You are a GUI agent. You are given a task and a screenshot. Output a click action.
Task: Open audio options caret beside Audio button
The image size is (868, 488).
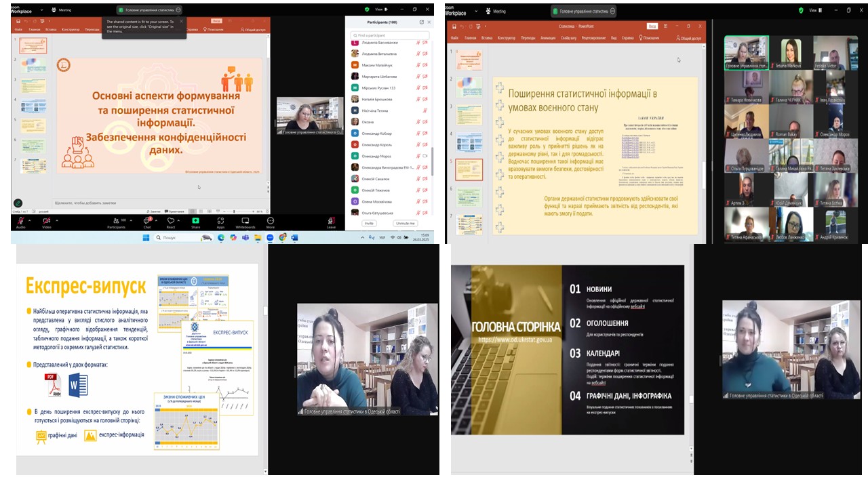click(x=31, y=220)
